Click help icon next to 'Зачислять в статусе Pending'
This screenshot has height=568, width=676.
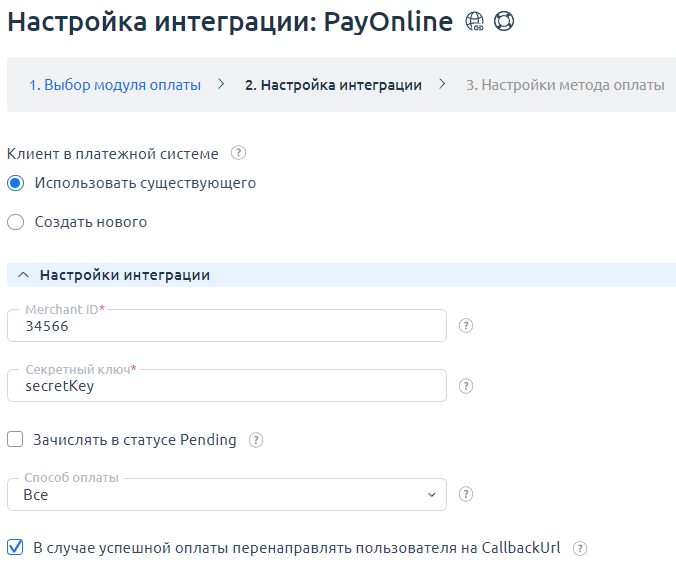click(256, 439)
